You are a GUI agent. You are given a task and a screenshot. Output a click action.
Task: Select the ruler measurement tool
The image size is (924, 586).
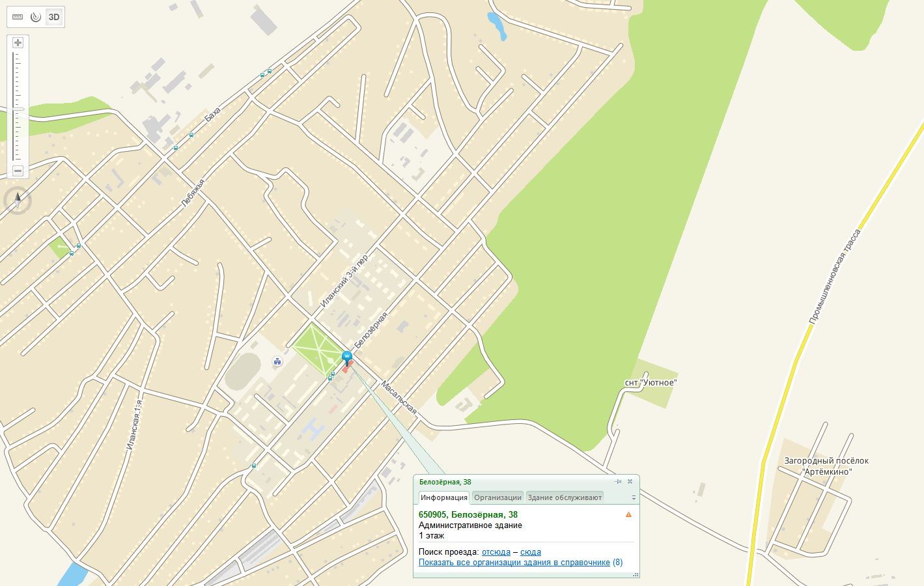pos(18,17)
